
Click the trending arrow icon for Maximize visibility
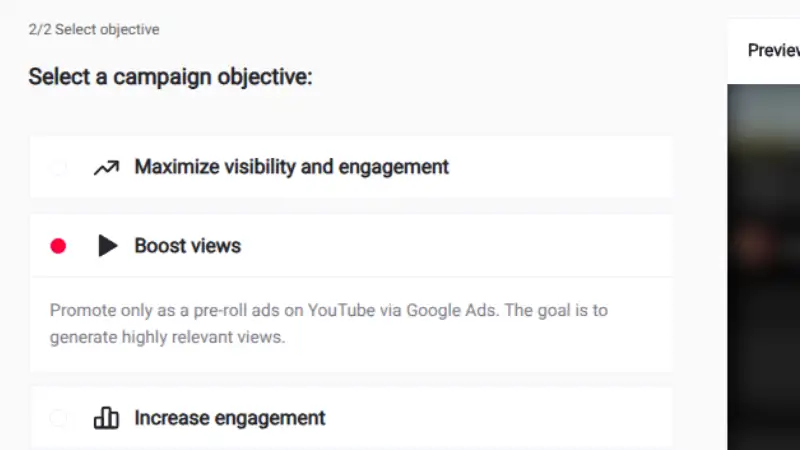[106, 168]
